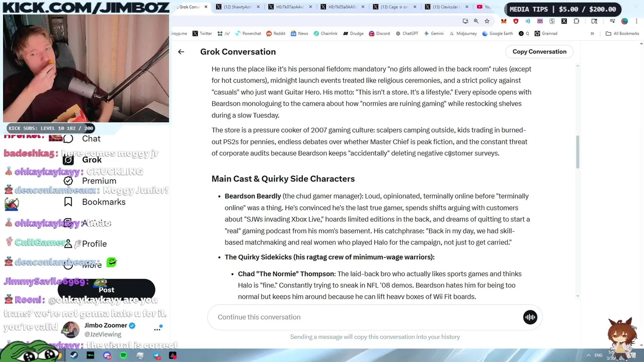Open the Google Earth bookmark
This screenshot has width=644, height=362.
(x=498, y=34)
